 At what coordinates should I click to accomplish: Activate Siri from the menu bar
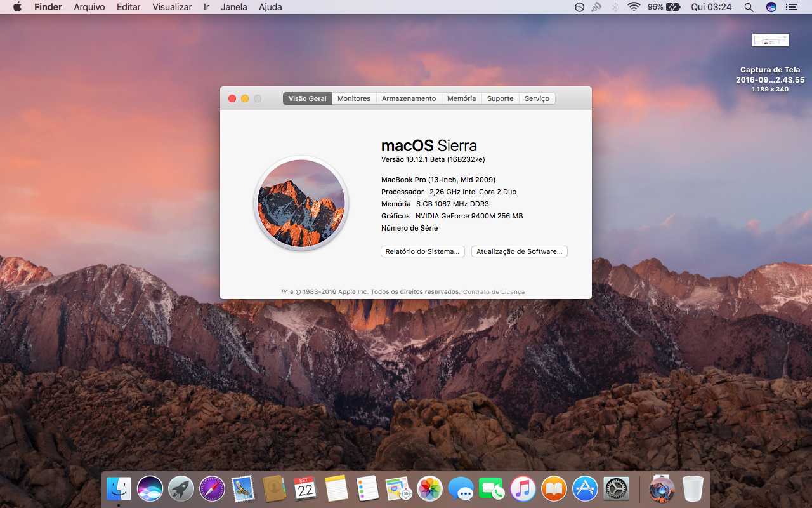tap(771, 7)
